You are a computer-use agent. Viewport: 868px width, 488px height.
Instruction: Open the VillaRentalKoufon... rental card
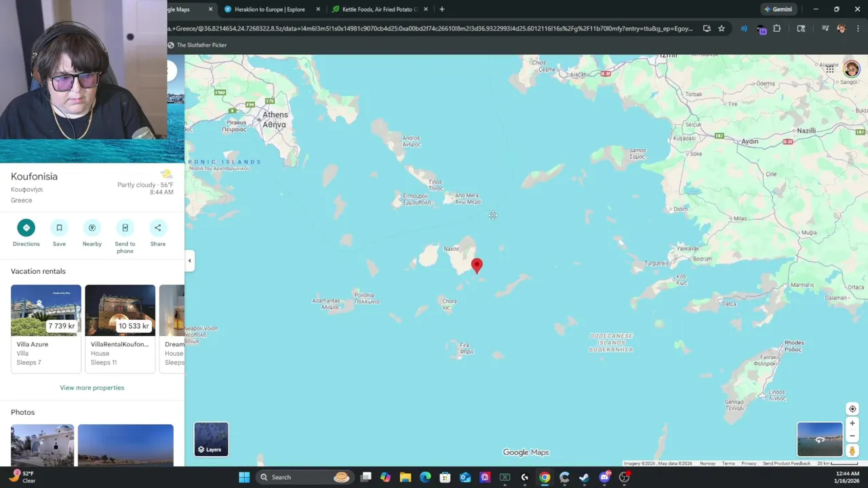tap(120, 328)
